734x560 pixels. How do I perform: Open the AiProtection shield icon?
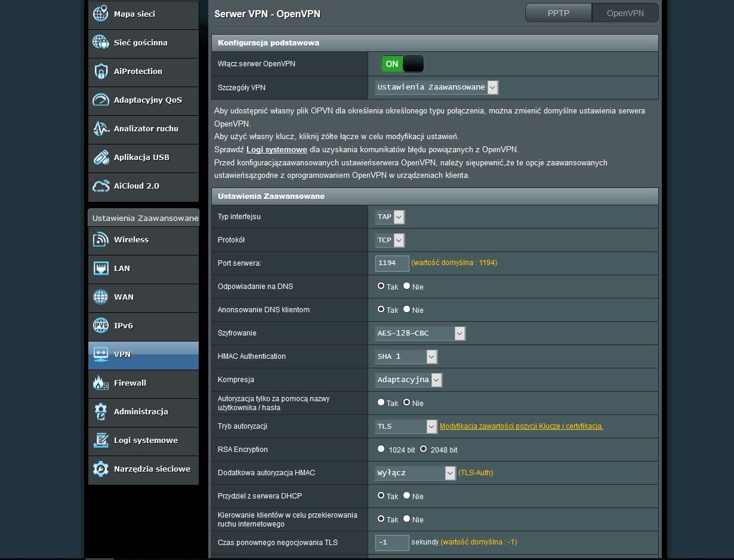coord(101,71)
